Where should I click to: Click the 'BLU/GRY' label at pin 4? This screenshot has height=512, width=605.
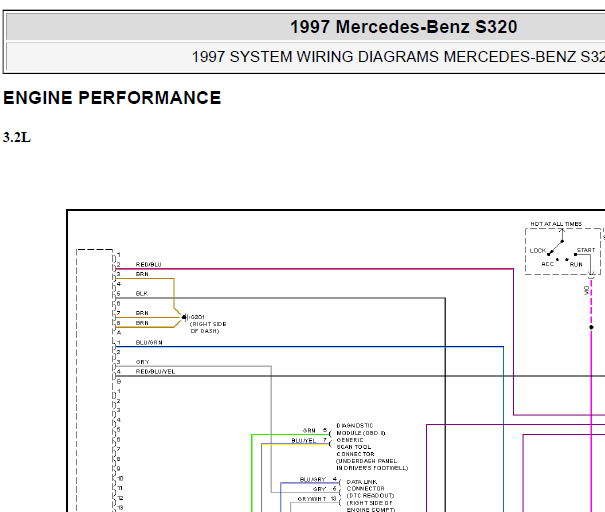click(x=313, y=479)
